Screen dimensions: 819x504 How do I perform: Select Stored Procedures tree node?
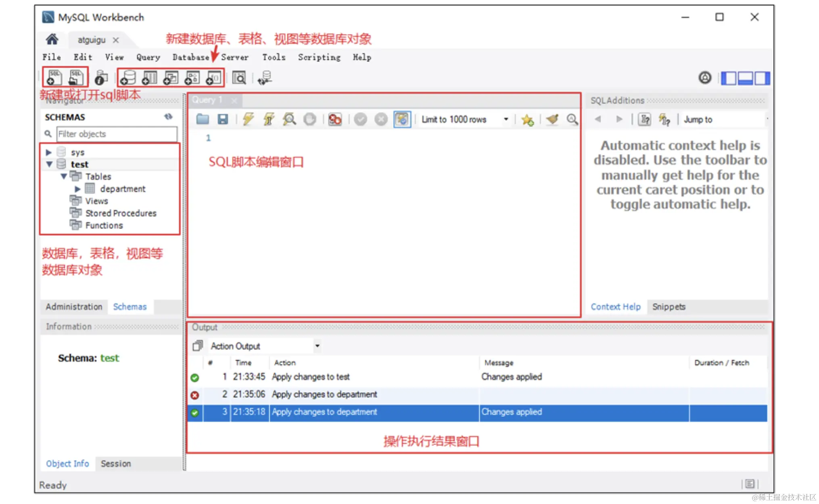[121, 213]
